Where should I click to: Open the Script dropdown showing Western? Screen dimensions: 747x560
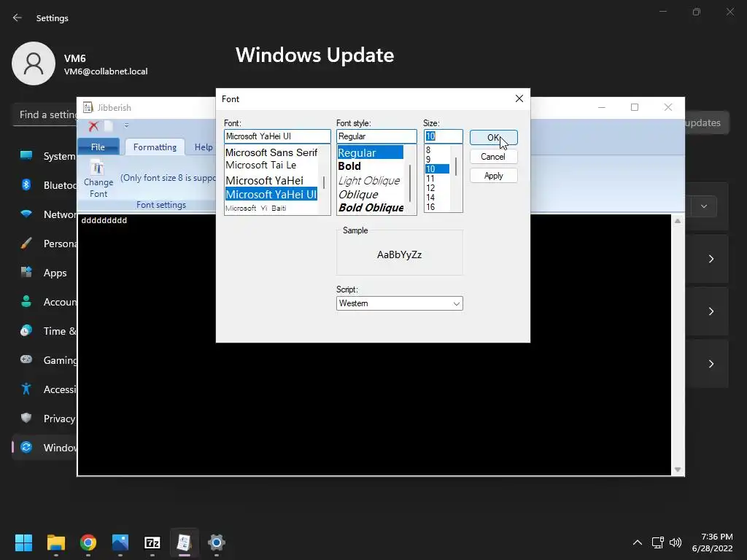point(399,303)
